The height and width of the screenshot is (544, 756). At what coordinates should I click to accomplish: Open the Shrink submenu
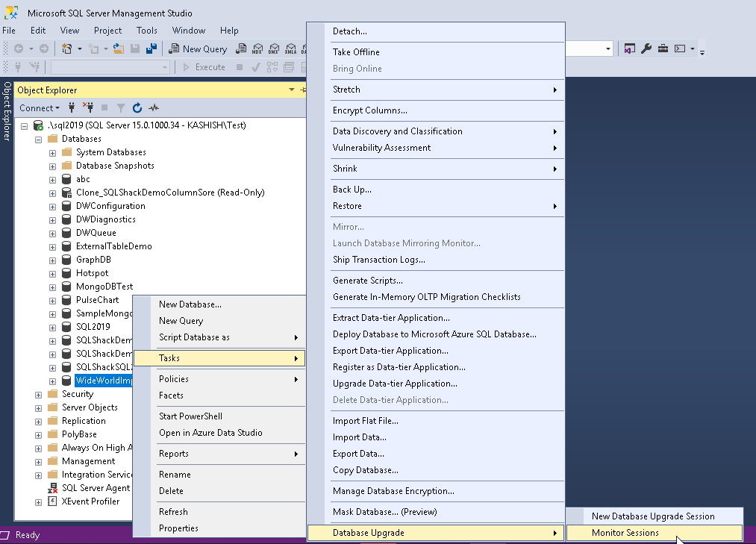coord(435,169)
